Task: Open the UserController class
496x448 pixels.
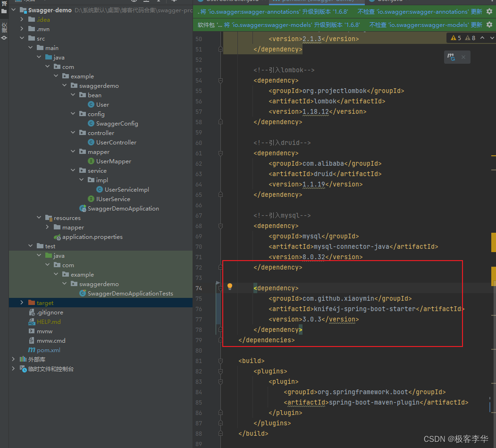Action: [116, 143]
